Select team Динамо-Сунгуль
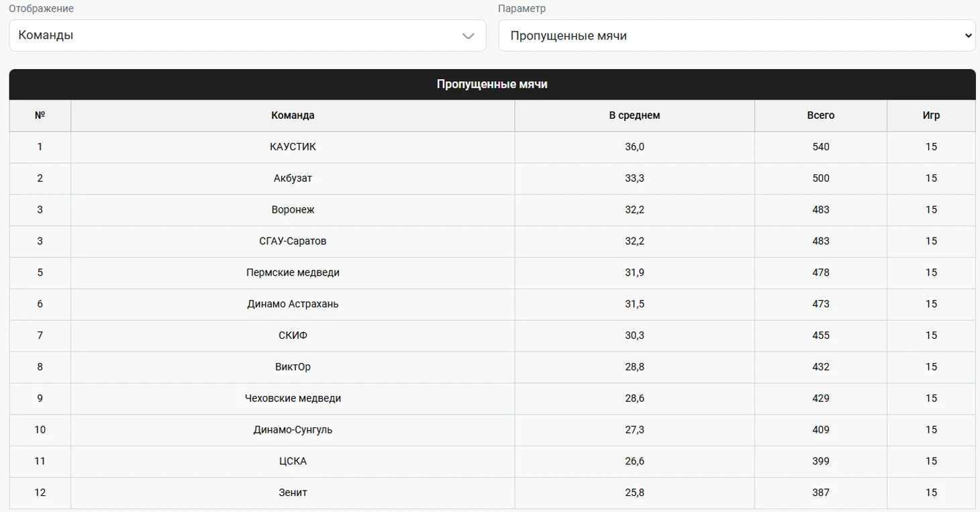The image size is (980, 512). point(293,429)
